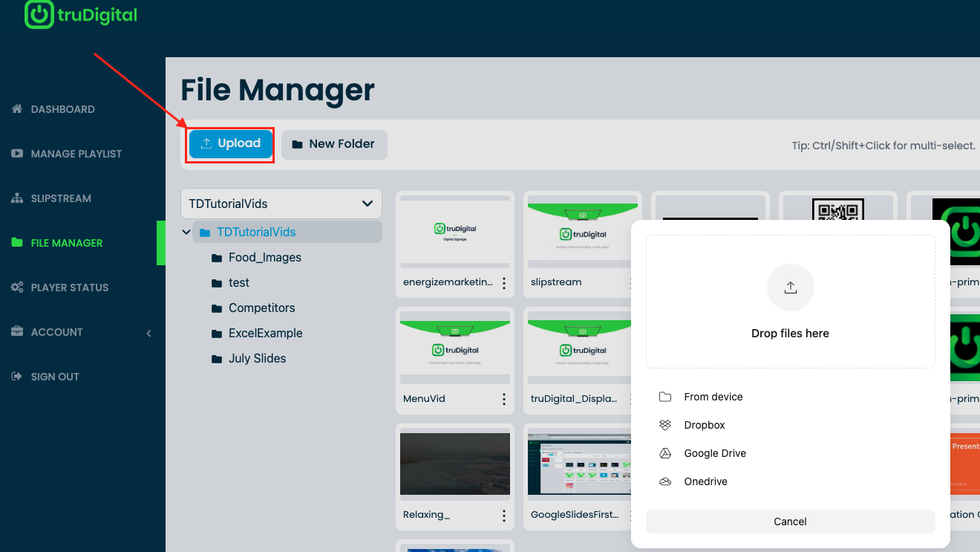The height and width of the screenshot is (552, 980).
Task: Select the MenuVid thumbnail
Action: pyautogui.click(x=455, y=348)
